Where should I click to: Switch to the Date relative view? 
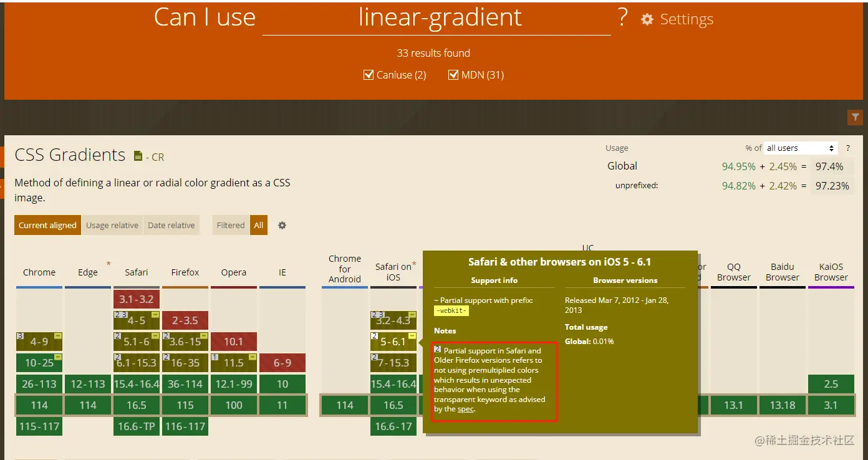pyautogui.click(x=171, y=225)
